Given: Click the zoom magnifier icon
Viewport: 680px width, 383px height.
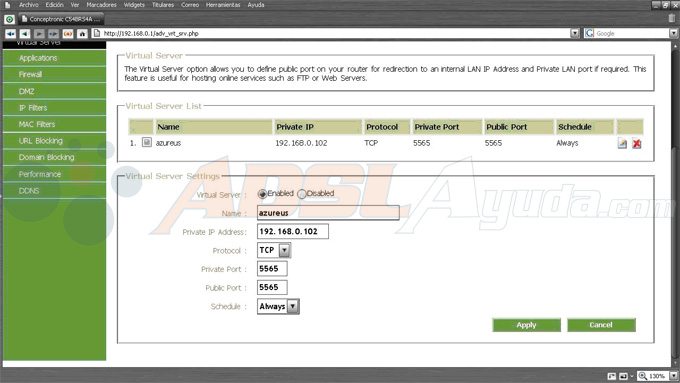Looking at the screenshot, I should [642, 376].
